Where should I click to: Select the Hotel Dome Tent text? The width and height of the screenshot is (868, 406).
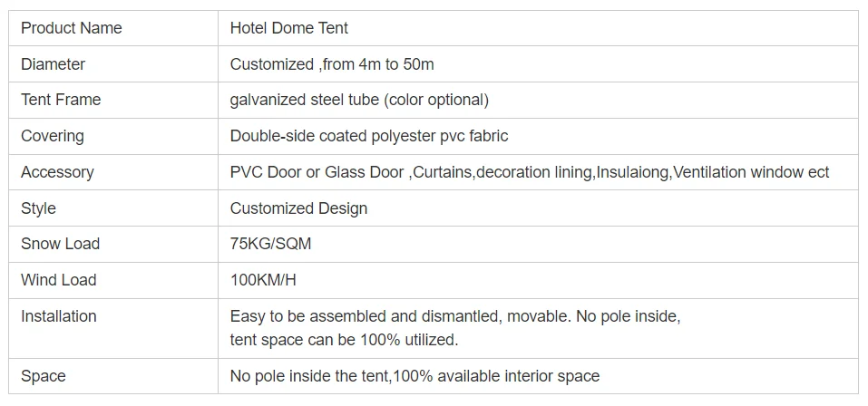(289, 28)
